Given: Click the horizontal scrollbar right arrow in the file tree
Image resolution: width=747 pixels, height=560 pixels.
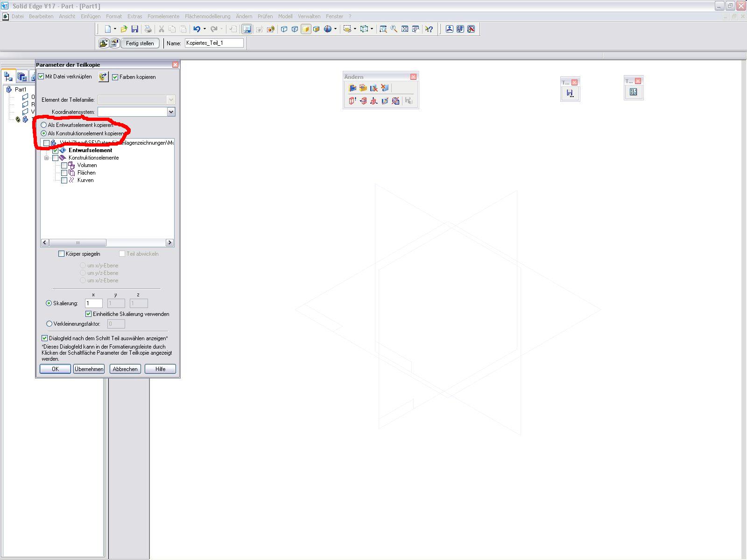Looking at the screenshot, I should coord(170,243).
